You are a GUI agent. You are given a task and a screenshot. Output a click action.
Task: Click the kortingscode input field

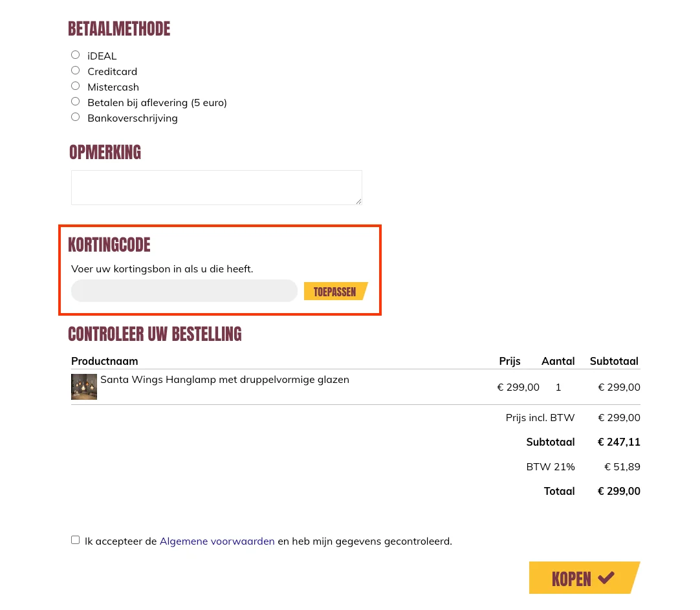click(x=184, y=290)
